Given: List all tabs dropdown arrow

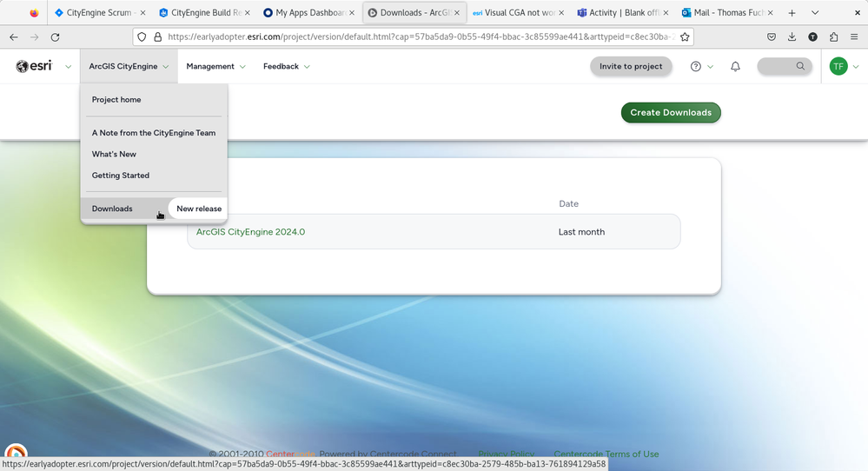Looking at the screenshot, I should 815,13.
